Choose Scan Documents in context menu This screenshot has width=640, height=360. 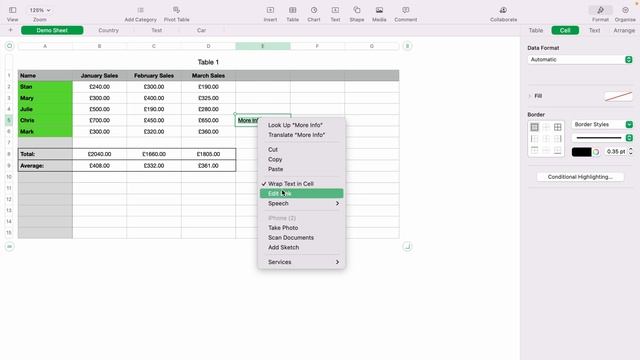[x=302, y=238]
